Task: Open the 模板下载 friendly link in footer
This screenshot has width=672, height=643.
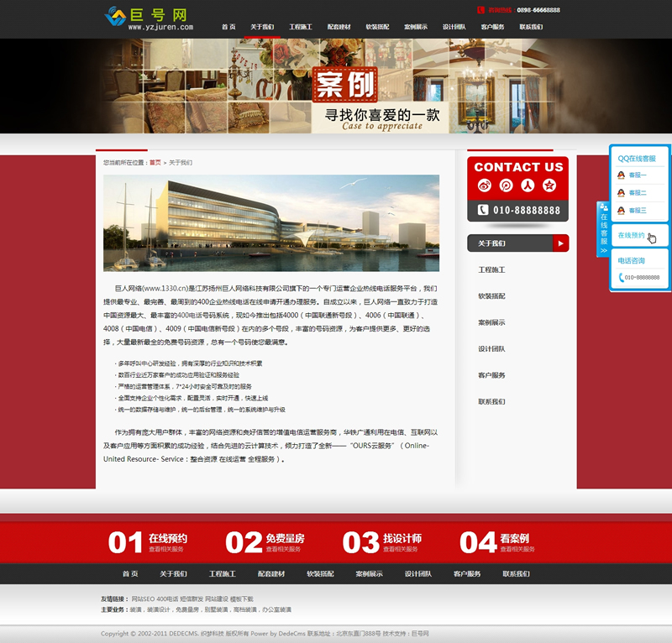Action: pos(241,599)
